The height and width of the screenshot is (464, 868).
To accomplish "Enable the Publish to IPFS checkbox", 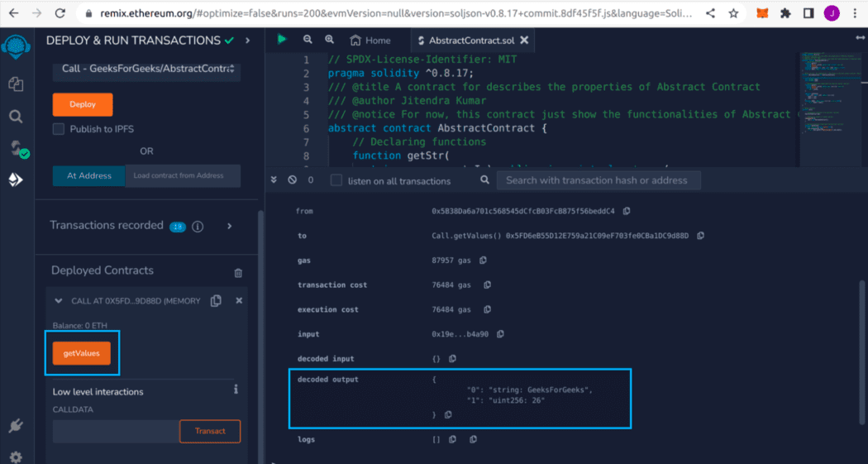I will pyautogui.click(x=59, y=129).
